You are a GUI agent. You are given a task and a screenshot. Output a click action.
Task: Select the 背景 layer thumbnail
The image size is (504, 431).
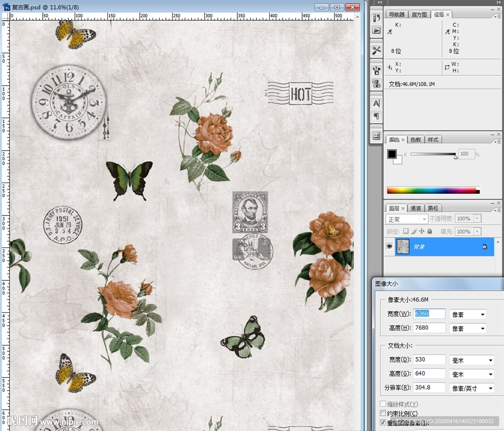(x=403, y=246)
